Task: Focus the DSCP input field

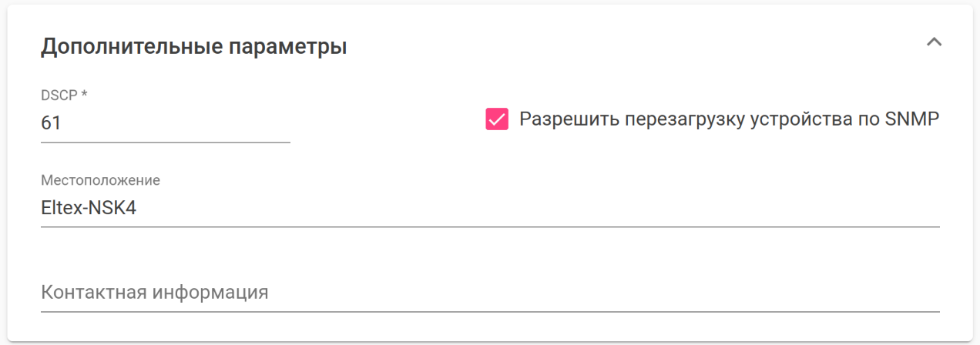Action: coord(165,123)
